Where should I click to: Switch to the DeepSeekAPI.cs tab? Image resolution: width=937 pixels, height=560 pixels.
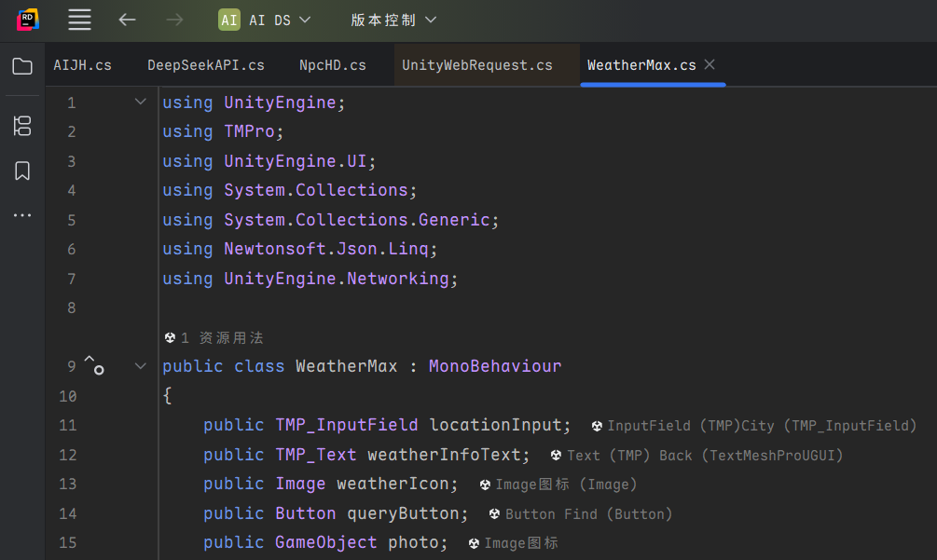pyautogui.click(x=206, y=65)
